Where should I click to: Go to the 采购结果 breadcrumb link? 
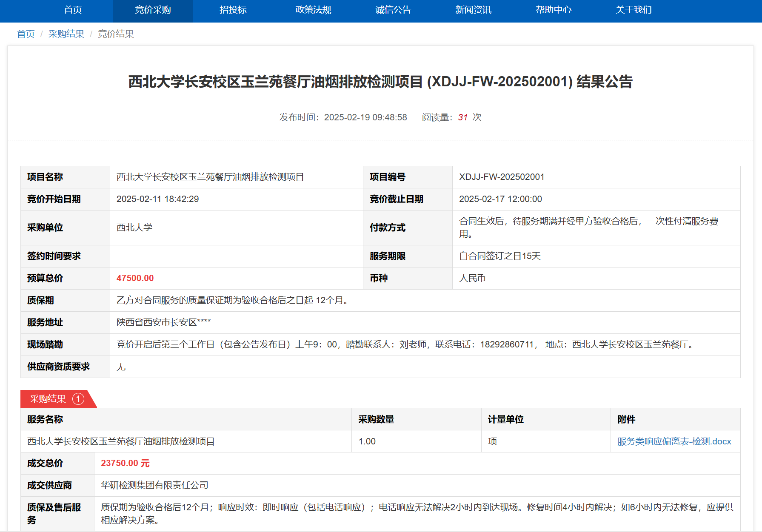pos(66,34)
